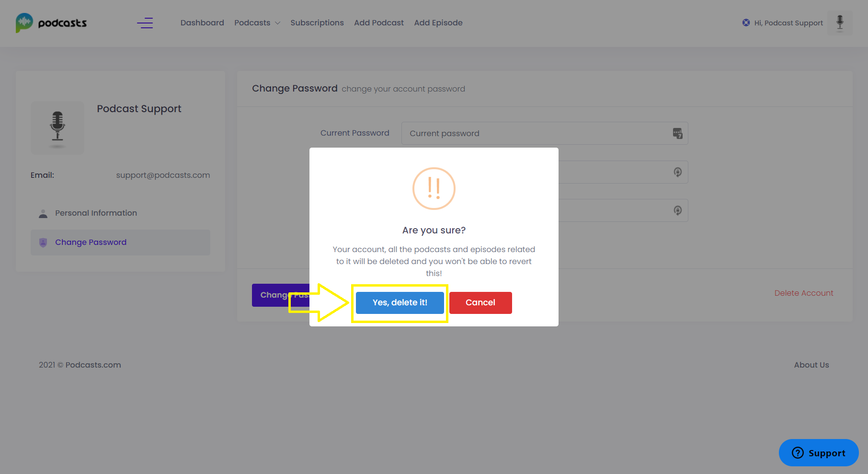Expand the Podcasts dropdown menu

[257, 23]
